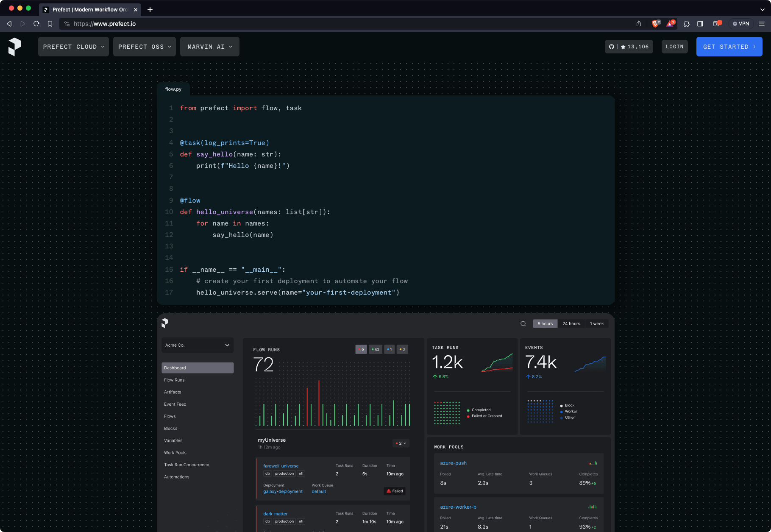
Task: Reload the page with the refresh icon
Action: pos(36,24)
